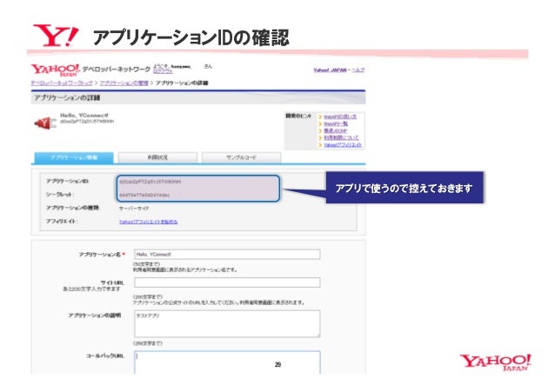Focus the コールバックURL text area
555x392 pixels.
point(227,362)
